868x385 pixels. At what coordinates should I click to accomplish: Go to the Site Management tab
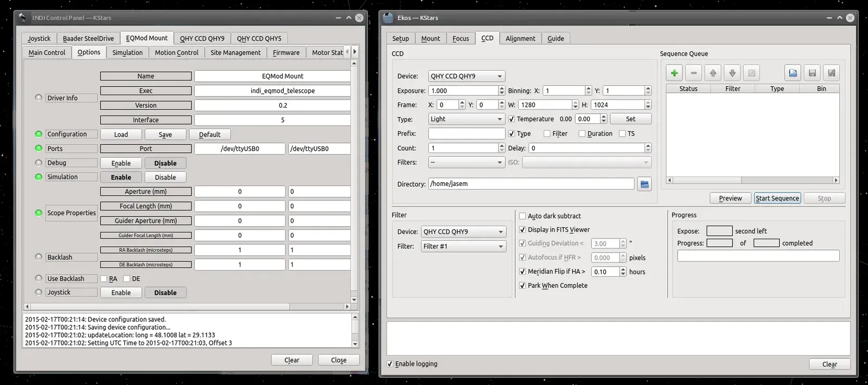235,53
